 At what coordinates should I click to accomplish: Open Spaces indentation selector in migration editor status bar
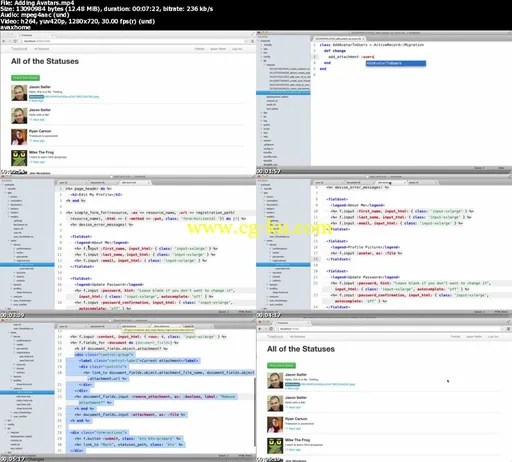point(480,168)
